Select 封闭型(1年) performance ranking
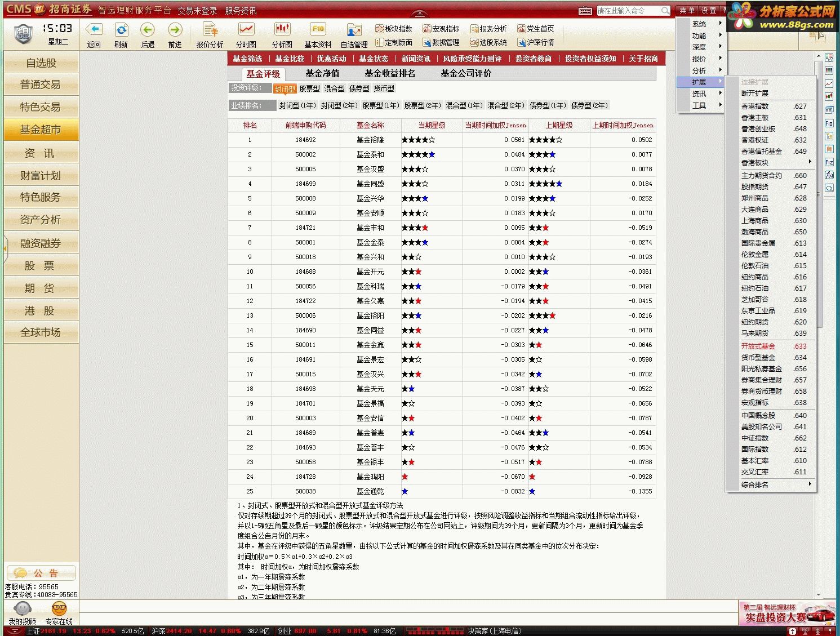Screen dimensions: 840x636 (x=297, y=105)
